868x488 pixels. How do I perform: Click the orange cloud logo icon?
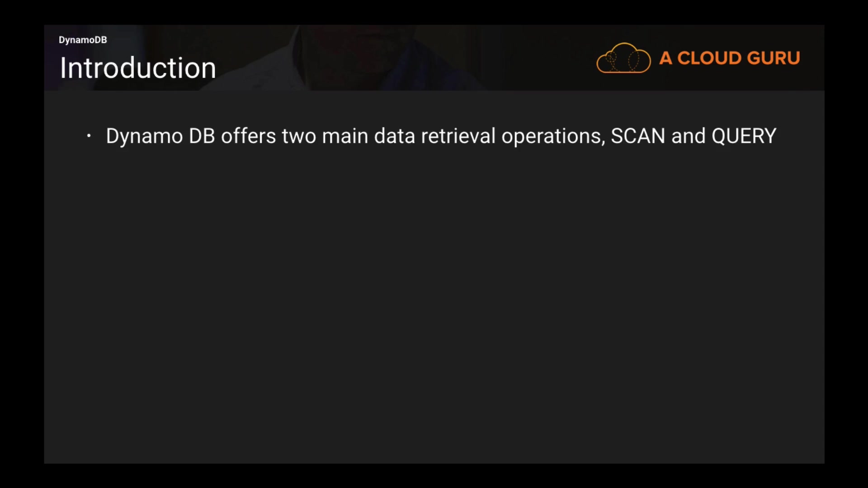pos(623,58)
